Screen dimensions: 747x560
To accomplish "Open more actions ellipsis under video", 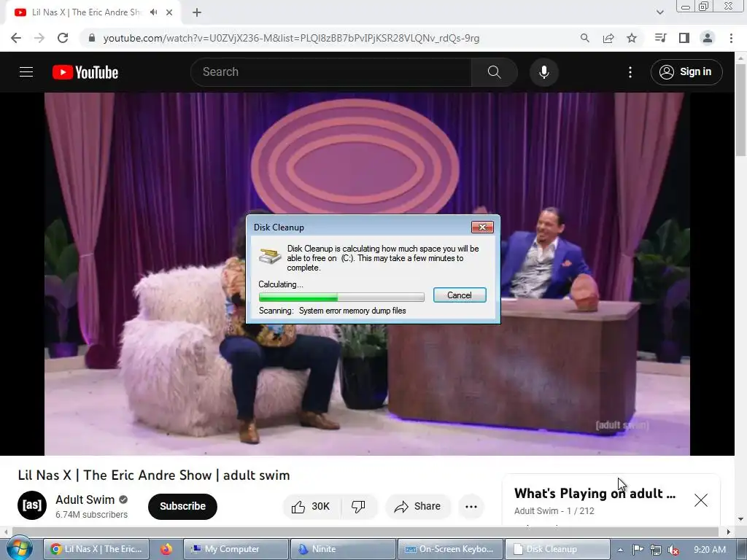I will coord(471,506).
